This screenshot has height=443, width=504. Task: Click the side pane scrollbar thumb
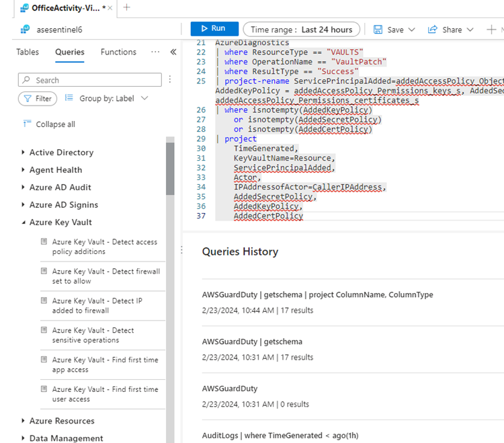tap(170, 169)
